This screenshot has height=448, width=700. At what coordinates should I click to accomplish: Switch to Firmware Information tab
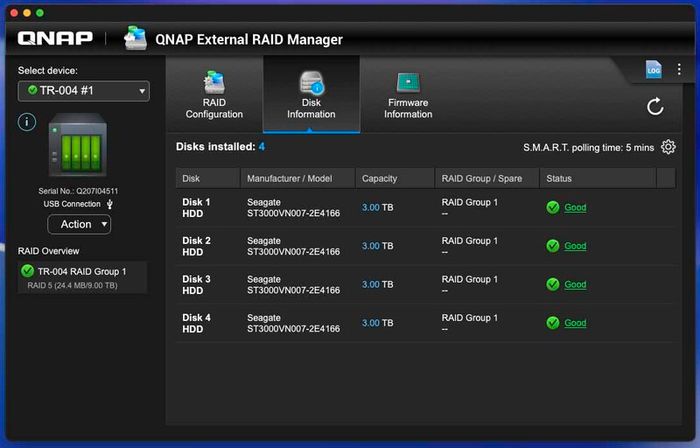(408, 94)
